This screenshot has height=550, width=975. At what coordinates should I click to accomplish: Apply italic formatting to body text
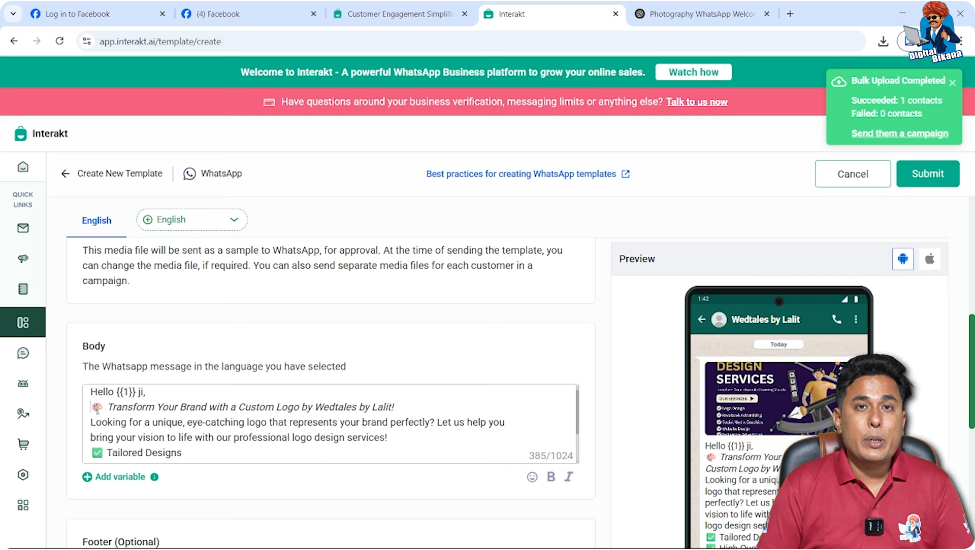pos(568,477)
